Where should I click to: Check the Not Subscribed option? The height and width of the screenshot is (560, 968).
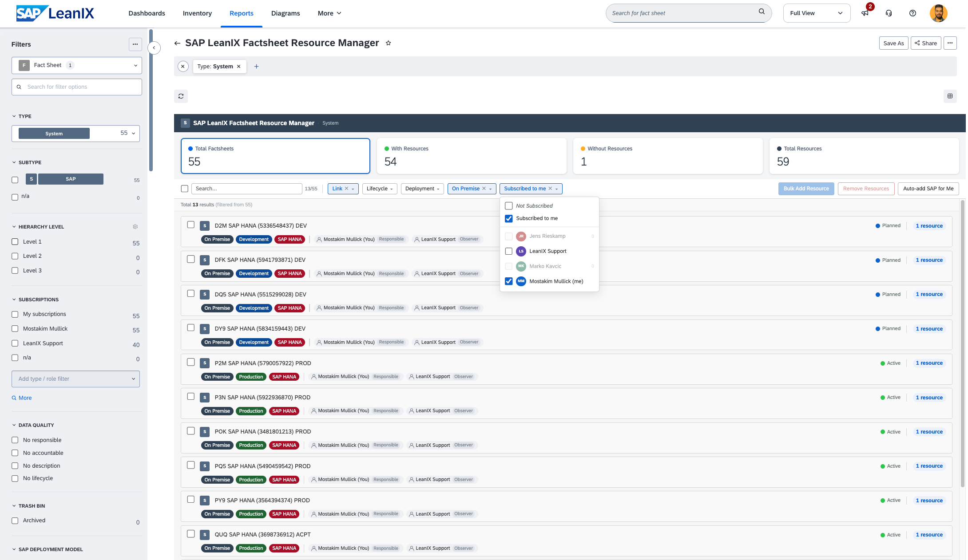[509, 206]
